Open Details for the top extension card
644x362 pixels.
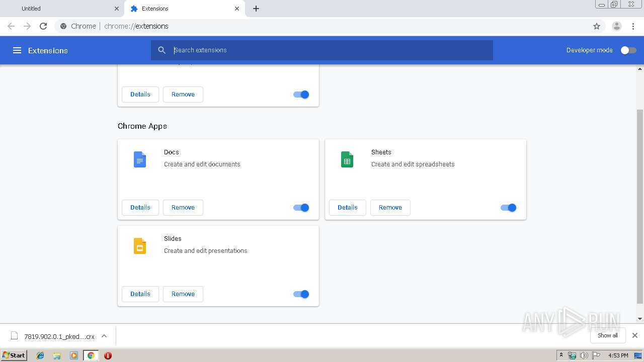[140, 95]
